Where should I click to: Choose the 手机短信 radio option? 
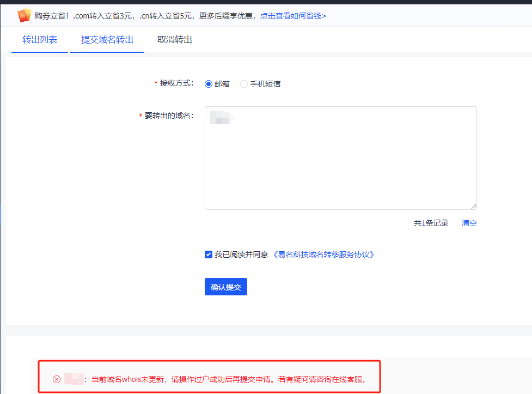pos(243,84)
